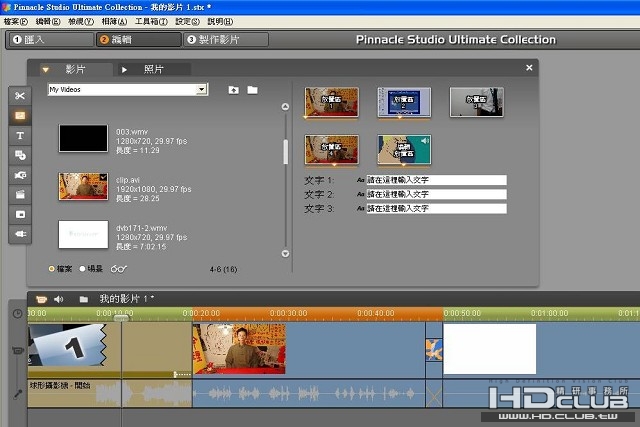Select the 檔案 (Files) radio button
Viewport: 640px width, 427px height.
click(52, 269)
